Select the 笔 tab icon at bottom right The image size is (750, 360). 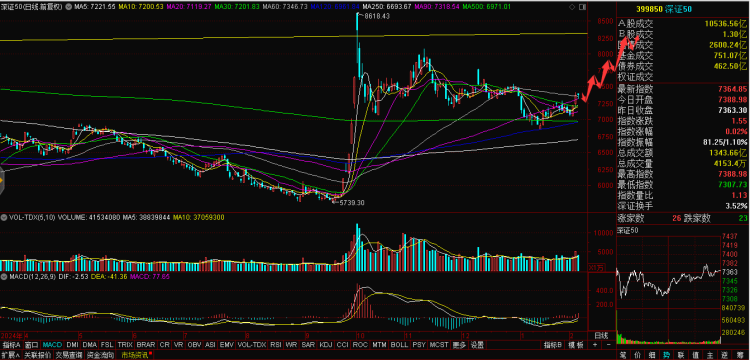[x=623, y=355]
